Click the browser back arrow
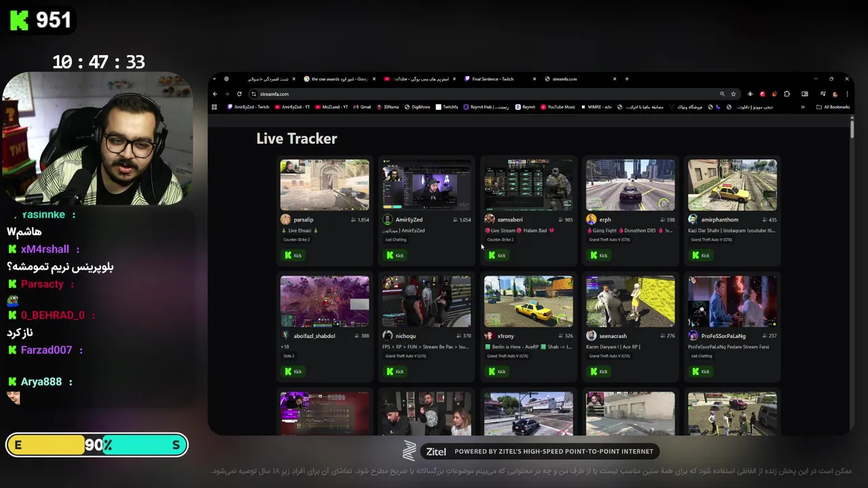 point(216,94)
